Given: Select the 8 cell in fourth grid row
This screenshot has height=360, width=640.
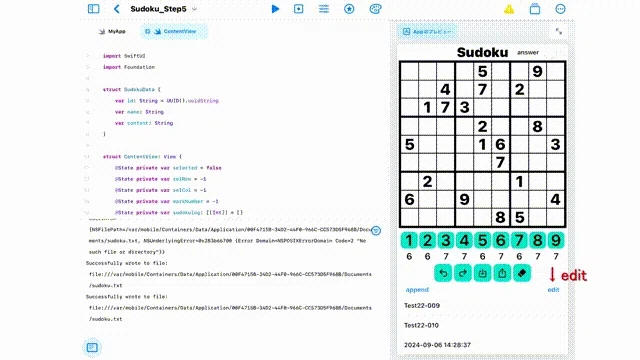Looking at the screenshot, I should click(538, 126).
